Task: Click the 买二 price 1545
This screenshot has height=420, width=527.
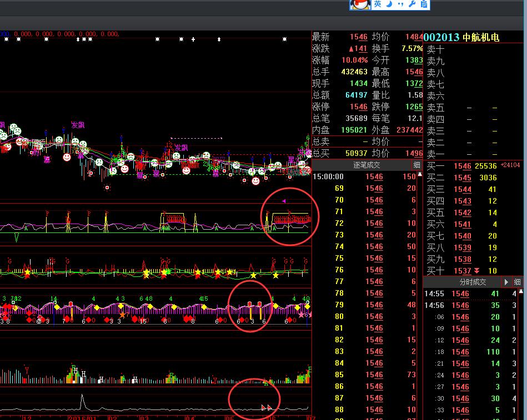Action: click(x=463, y=178)
